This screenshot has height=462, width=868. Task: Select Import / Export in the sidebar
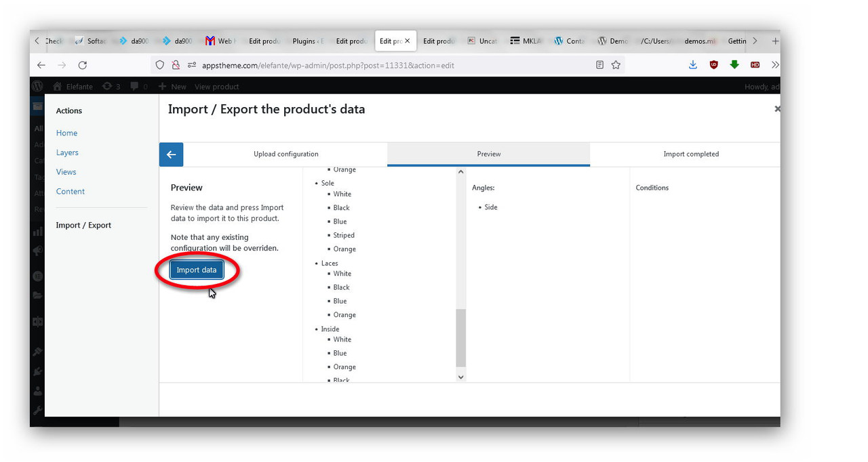[x=83, y=225]
